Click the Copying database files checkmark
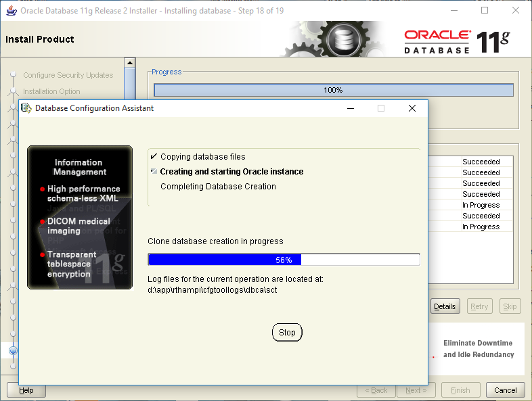 (154, 156)
